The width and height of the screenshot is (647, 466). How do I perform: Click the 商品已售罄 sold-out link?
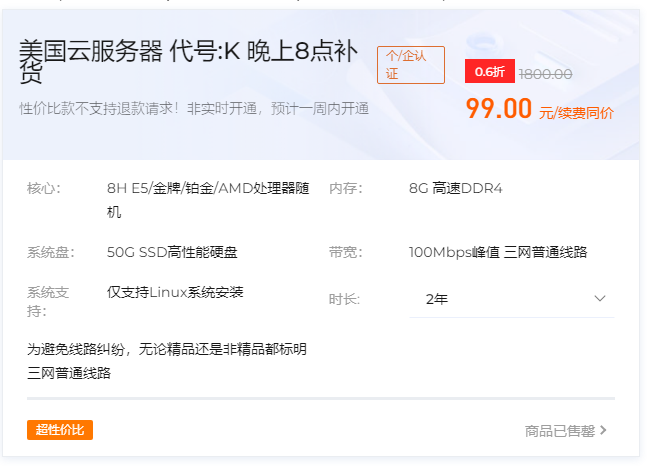point(560,431)
